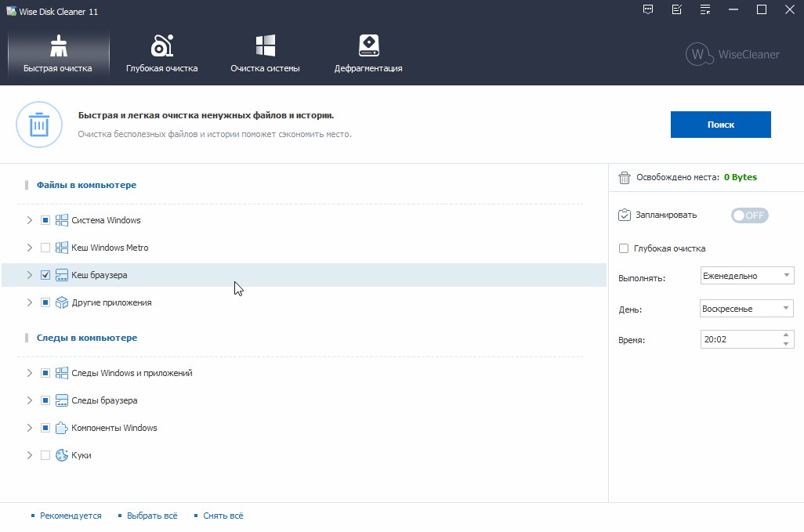Select the Куки row label
Viewport: 804px width, 532px height.
[81, 455]
